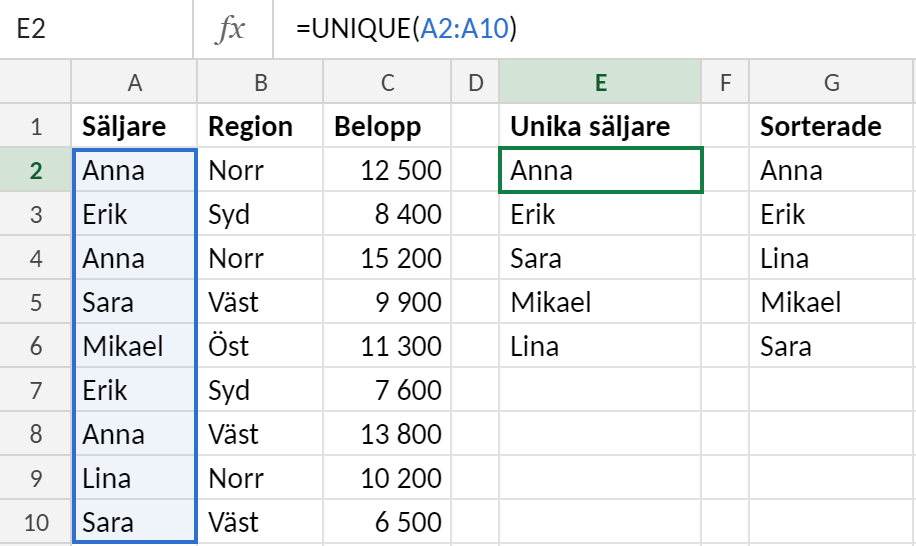The height and width of the screenshot is (546, 916).
Task: Select Lina in Unika säljare column
Action: click(x=601, y=346)
